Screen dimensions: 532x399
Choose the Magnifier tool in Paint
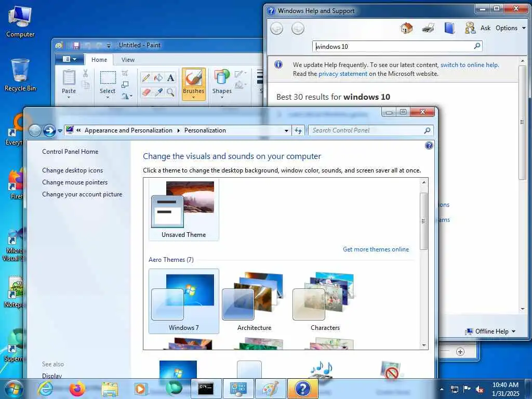pos(170,92)
